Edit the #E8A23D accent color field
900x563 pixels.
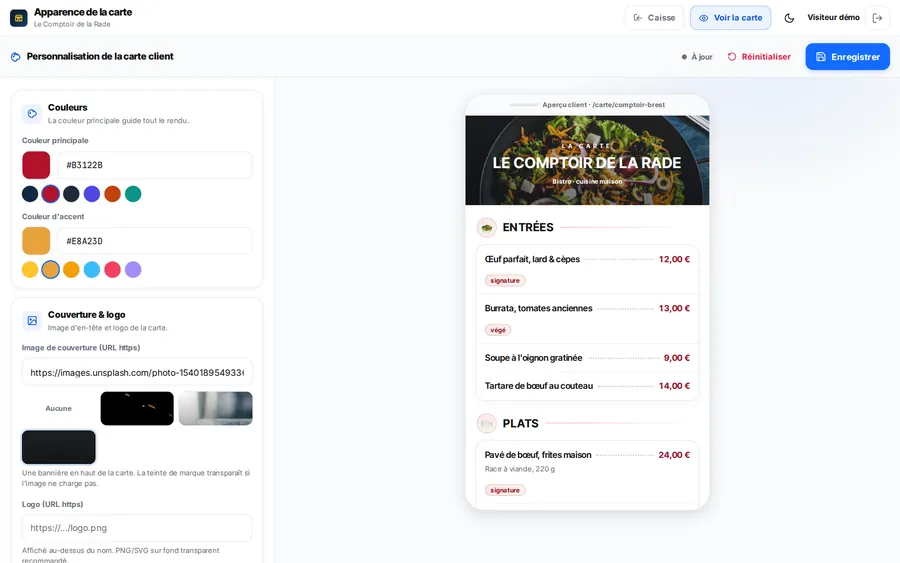click(x=154, y=241)
